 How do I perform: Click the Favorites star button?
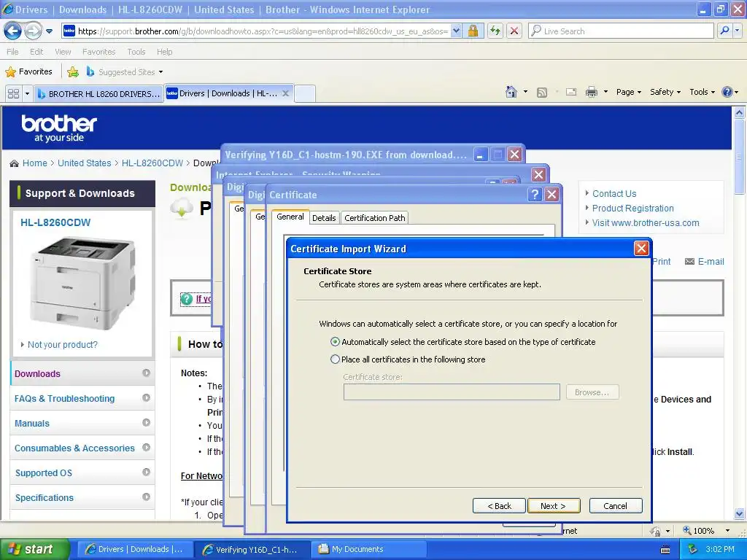click(28, 72)
